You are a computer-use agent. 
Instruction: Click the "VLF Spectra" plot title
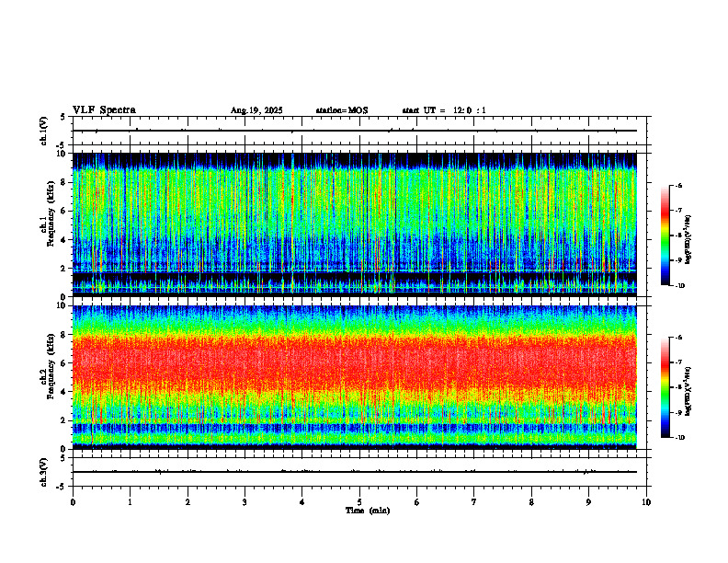[104, 110]
